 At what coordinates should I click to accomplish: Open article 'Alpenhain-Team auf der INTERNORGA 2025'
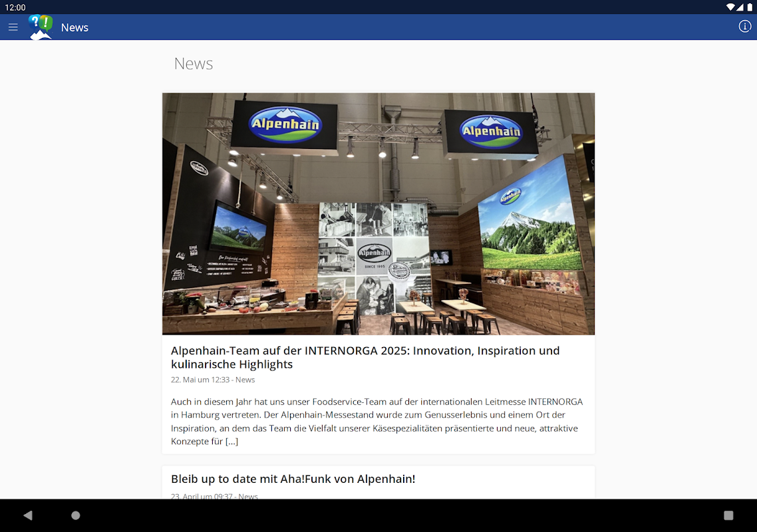tap(365, 357)
